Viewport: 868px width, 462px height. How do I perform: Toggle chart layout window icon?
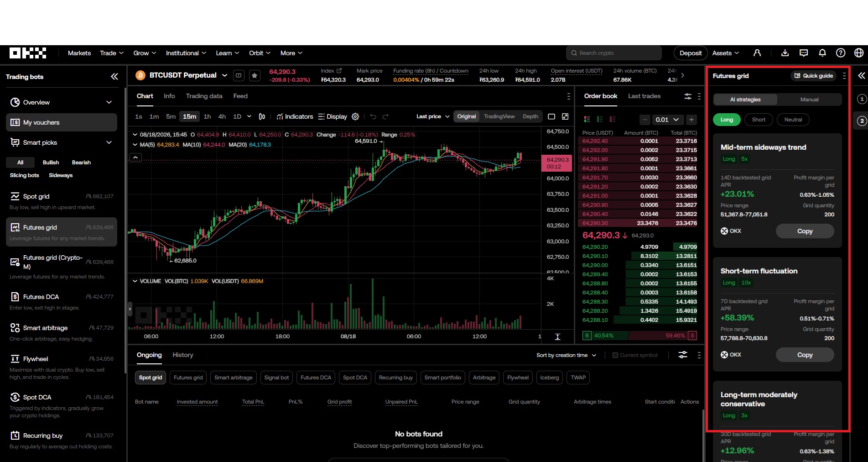(551, 116)
